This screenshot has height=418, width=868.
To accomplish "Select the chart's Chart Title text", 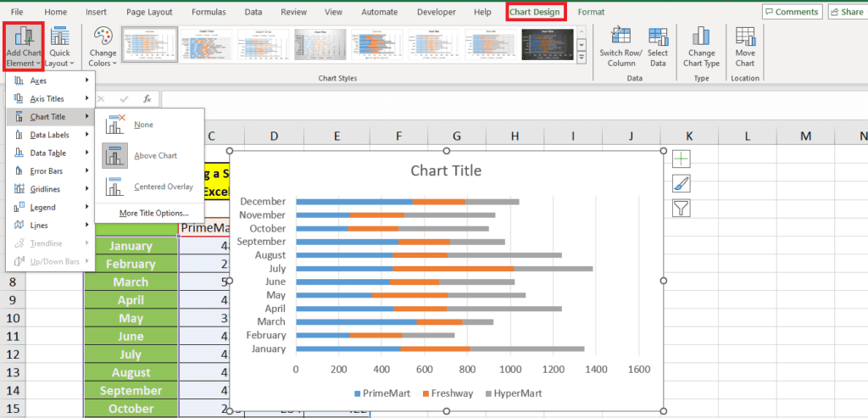I will [x=446, y=170].
